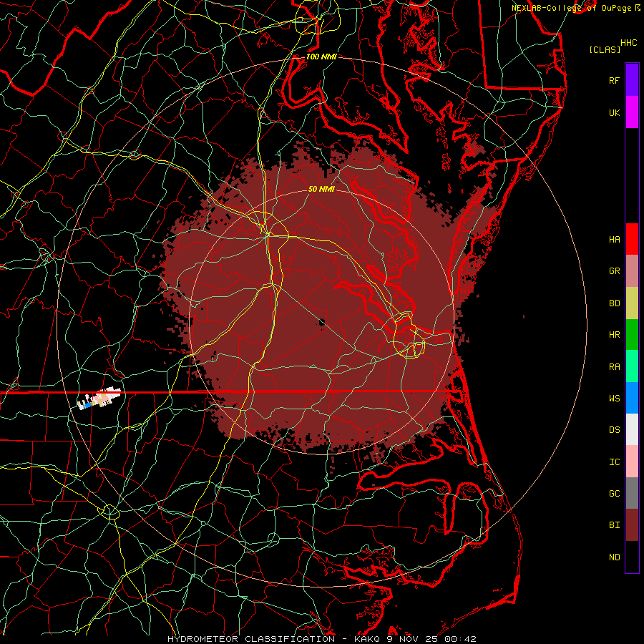Click the RA legend label
Screen dimensions: 644x644
(x=614, y=367)
